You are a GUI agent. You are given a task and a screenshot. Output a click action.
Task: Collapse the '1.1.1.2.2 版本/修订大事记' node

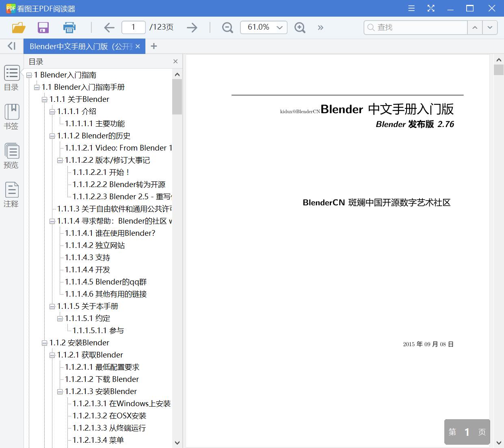click(x=60, y=160)
